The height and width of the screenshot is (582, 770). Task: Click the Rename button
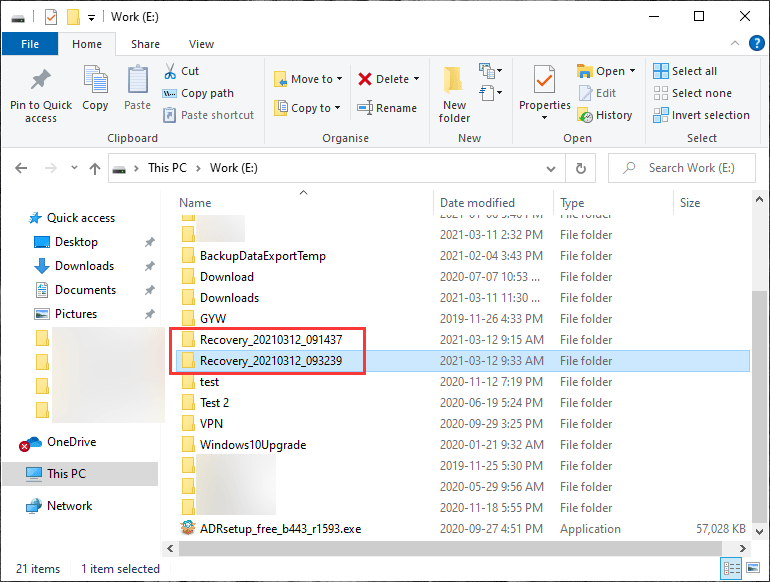[x=387, y=108]
